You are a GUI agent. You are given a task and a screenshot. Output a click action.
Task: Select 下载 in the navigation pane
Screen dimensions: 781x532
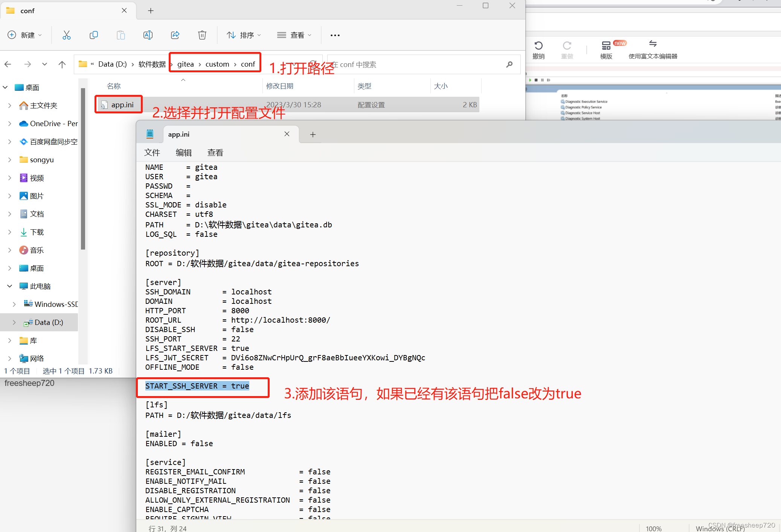(x=37, y=232)
